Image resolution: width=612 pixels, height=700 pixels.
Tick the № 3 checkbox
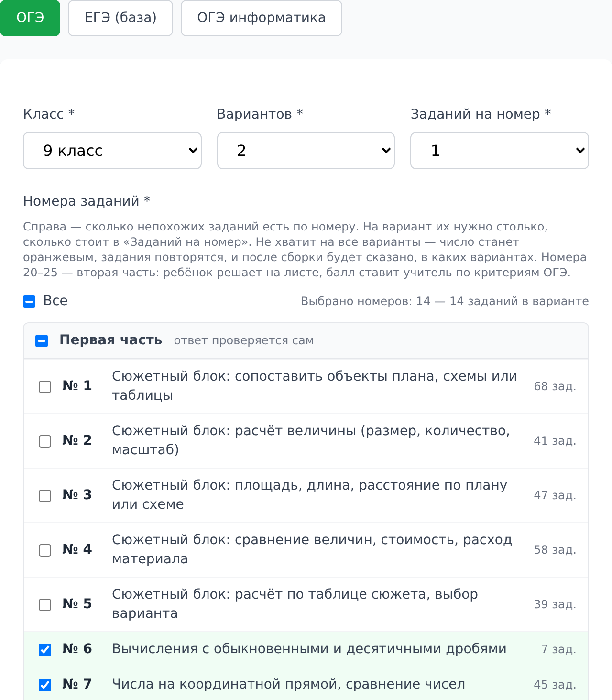tap(45, 496)
